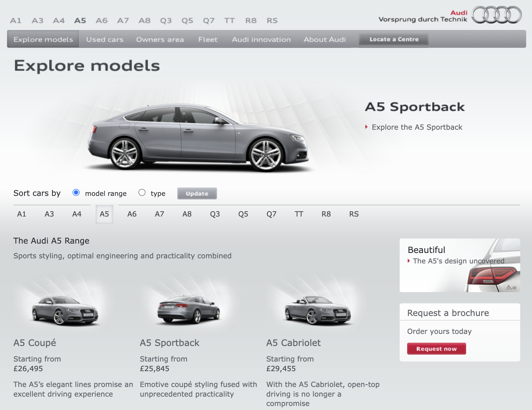Go to A7 in top model navigation
Screen dimensions: 532x410
point(123,20)
